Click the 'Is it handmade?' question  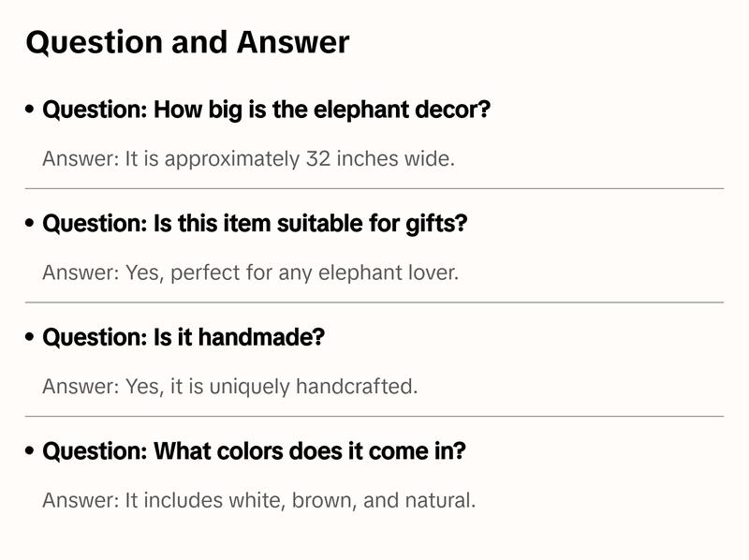pos(184,337)
